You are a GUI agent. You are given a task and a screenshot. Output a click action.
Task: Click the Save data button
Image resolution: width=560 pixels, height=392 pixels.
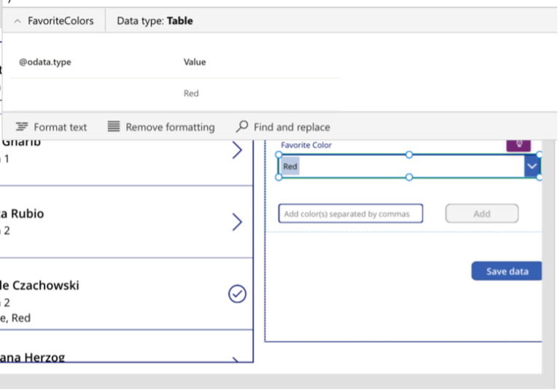507,271
